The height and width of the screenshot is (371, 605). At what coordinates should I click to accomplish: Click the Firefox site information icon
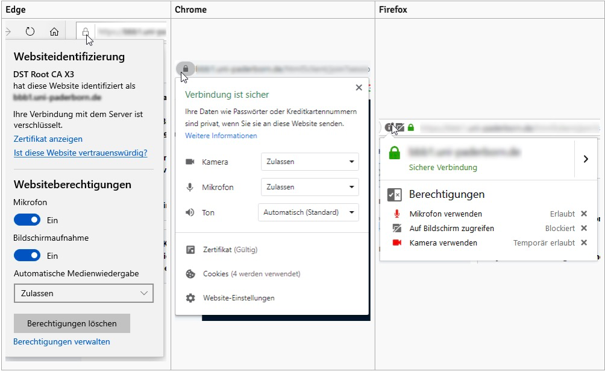pyautogui.click(x=389, y=127)
